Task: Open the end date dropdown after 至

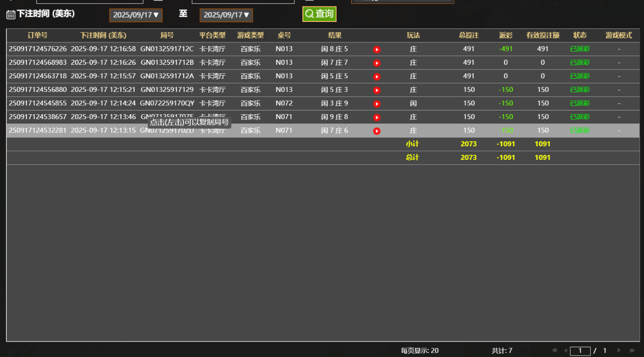Action: tap(226, 15)
